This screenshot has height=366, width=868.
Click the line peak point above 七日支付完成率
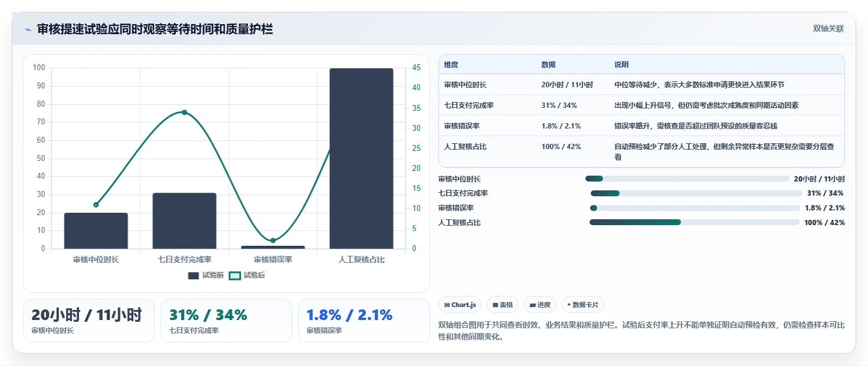[x=184, y=112]
